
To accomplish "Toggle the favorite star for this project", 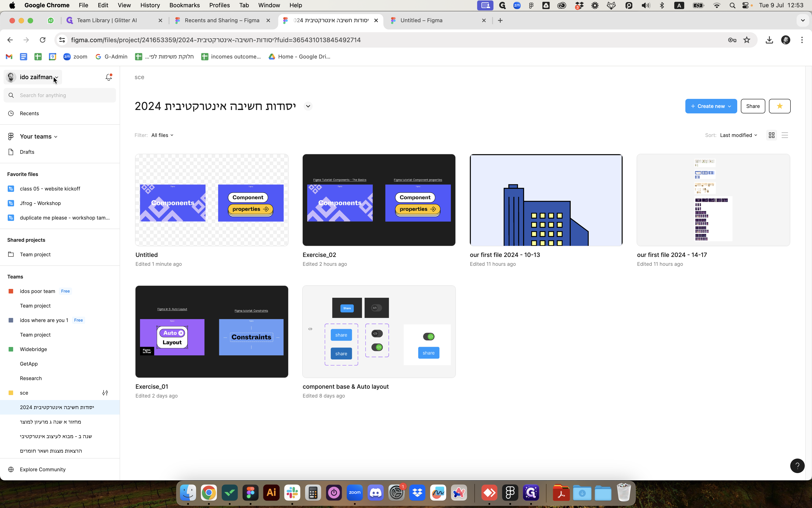I will pyautogui.click(x=779, y=106).
